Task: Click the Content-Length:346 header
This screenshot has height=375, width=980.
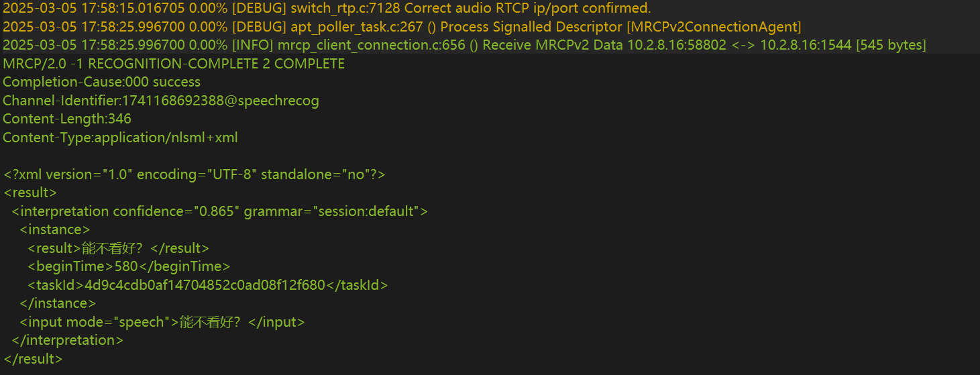Action: click(67, 119)
